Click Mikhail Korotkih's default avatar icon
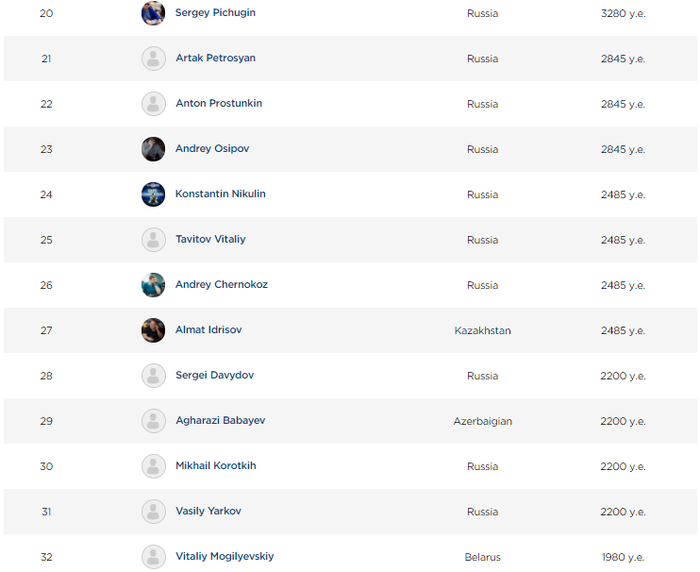The width and height of the screenshot is (700, 572). point(153,466)
